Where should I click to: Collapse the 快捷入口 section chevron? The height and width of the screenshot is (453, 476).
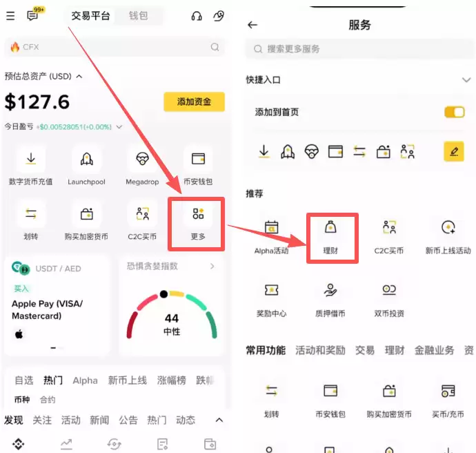466,80
